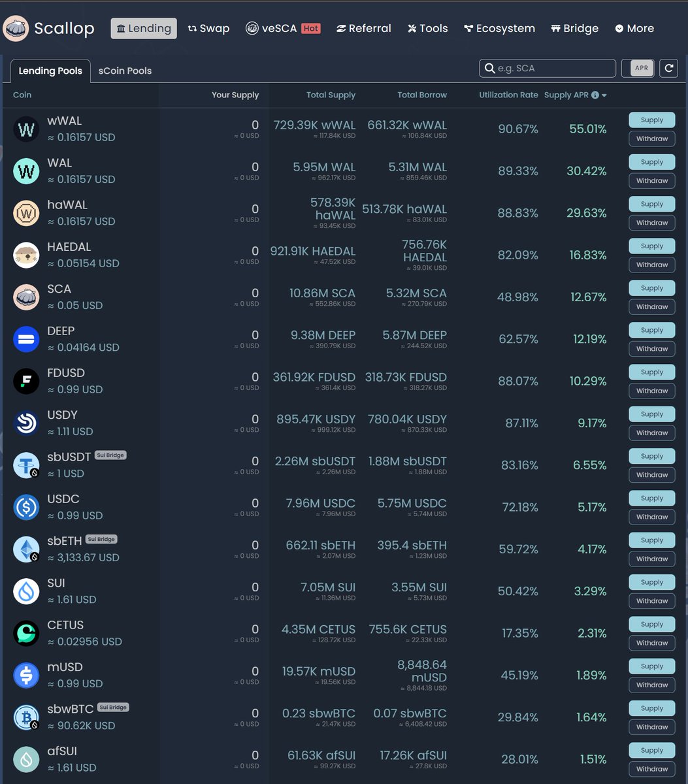
Task: Click the Supply APR info icon
Action: click(x=595, y=95)
